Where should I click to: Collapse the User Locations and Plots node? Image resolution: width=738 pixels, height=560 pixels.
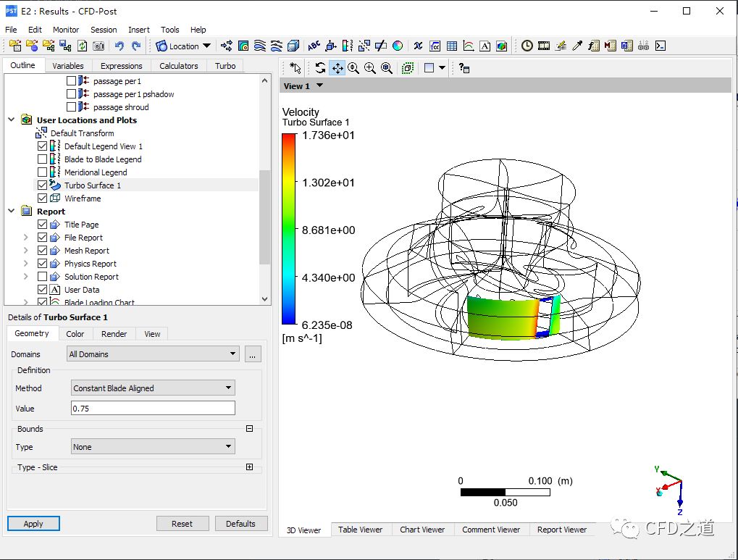[x=12, y=120]
